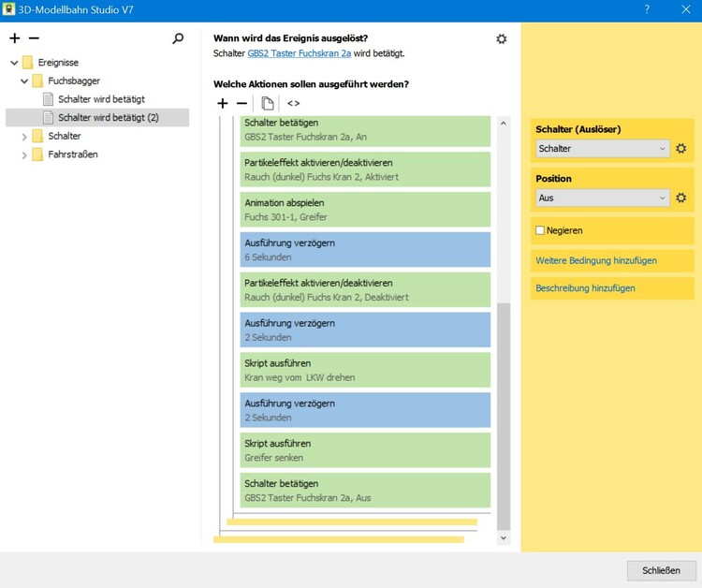Open trigger settings gear icon
This screenshot has height=588, width=702.
[x=502, y=38]
